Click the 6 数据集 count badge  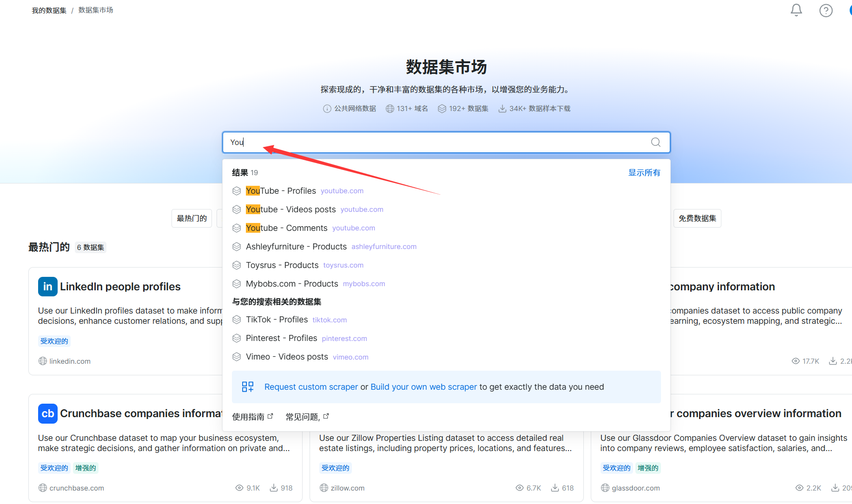(91, 248)
